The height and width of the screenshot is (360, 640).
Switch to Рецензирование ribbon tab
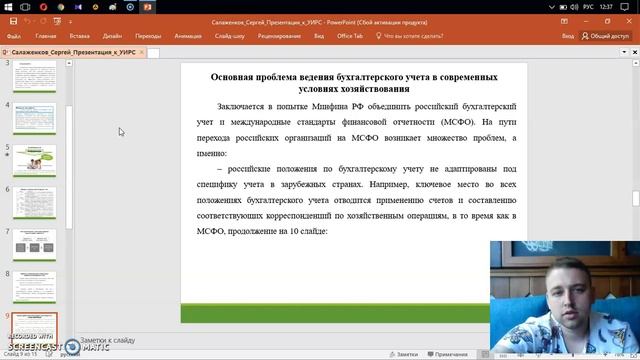[279, 36]
